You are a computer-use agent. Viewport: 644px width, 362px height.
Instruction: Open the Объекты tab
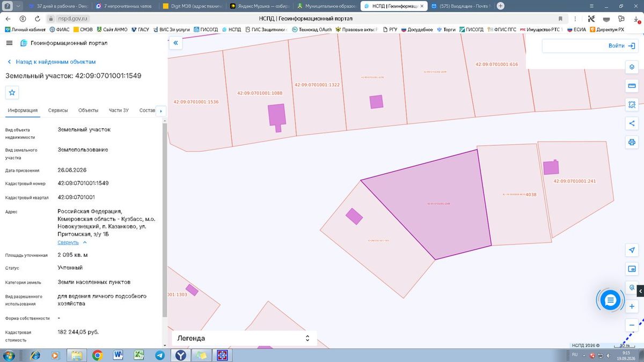tap(88, 110)
